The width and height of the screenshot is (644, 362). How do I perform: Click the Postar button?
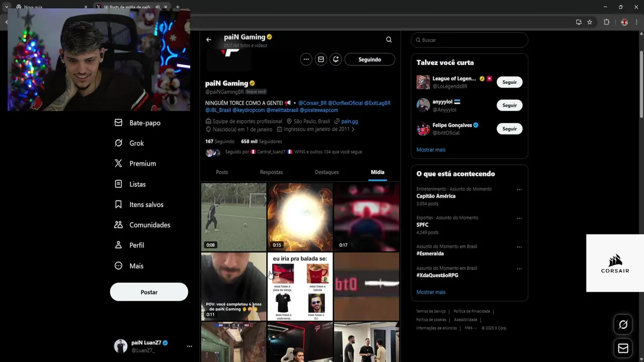coord(149,292)
